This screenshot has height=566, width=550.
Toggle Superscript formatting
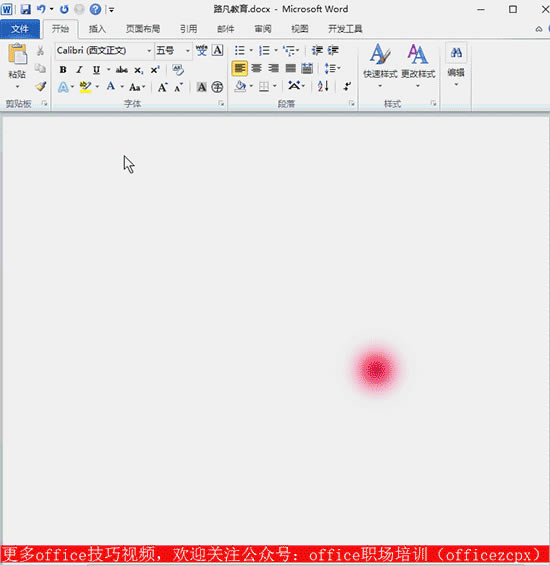tap(155, 69)
